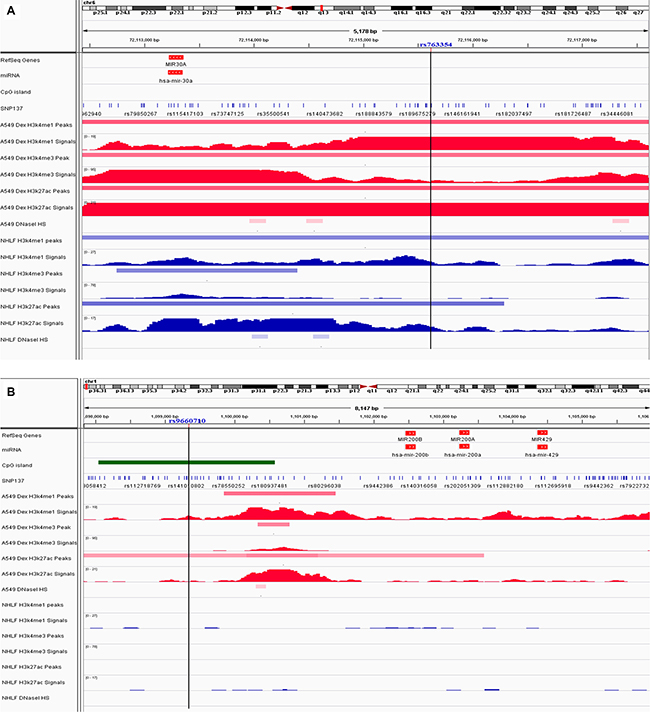
Task: Click the green CpG island bar
Action: [186, 462]
